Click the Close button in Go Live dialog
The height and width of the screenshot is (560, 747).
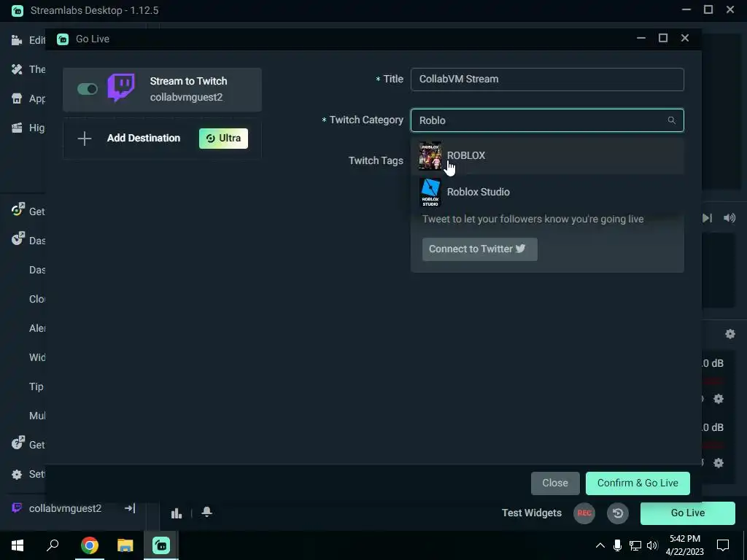(x=555, y=483)
